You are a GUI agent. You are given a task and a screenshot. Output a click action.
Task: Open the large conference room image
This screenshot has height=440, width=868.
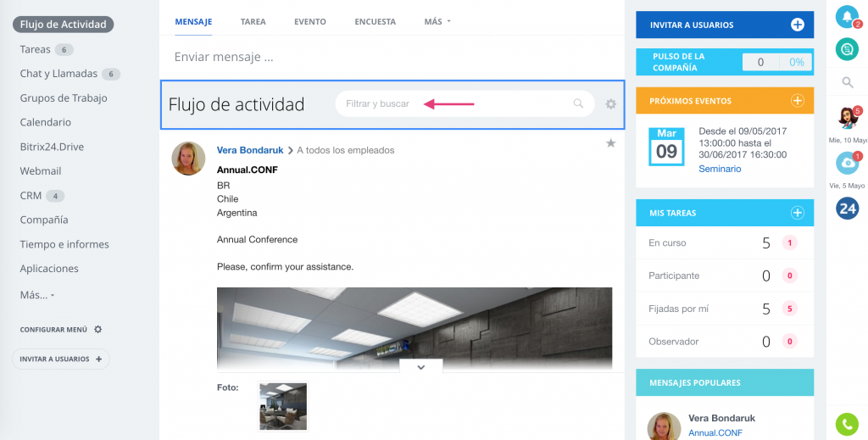(415, 328)
